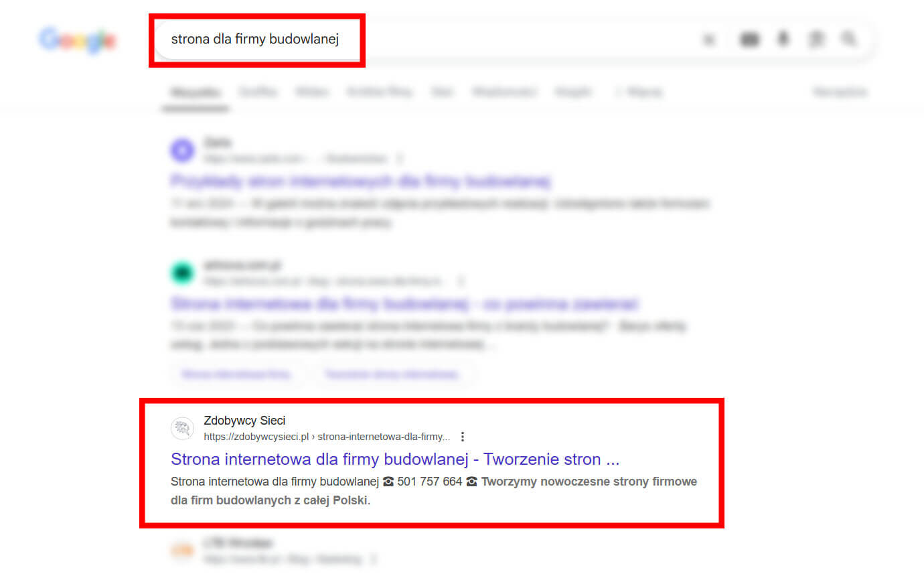The image size is (924, 574).
Task: Click the second related chip below second result
Action: (392, 374)
